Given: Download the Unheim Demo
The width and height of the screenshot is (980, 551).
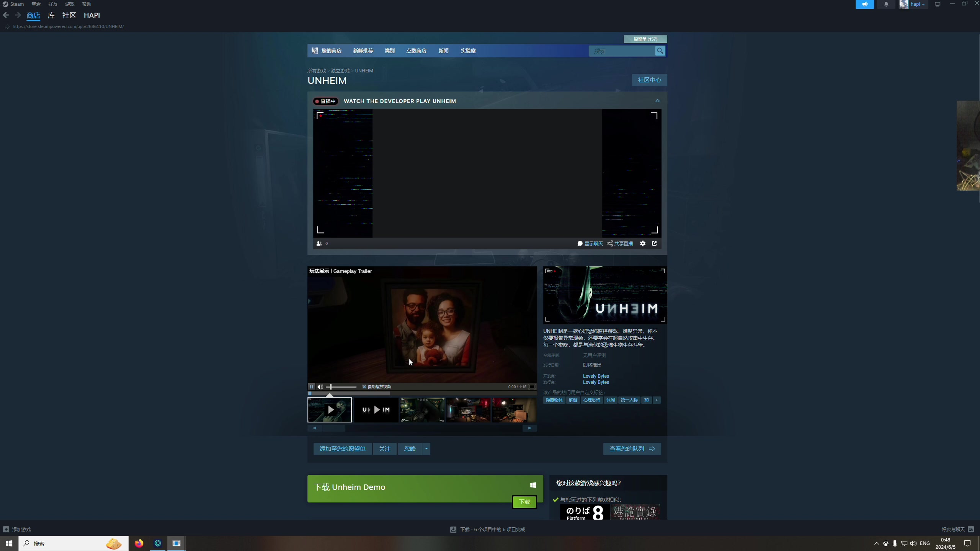Looking at the screenshot, I should click(524, 502).
